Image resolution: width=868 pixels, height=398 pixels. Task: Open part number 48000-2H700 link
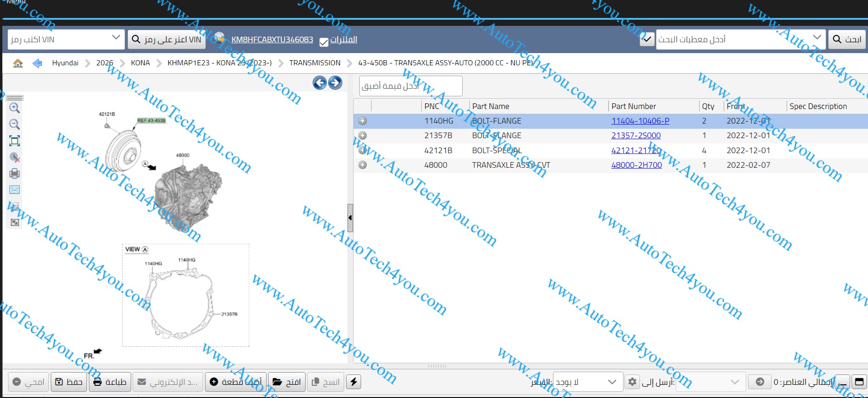click(636, 165)
